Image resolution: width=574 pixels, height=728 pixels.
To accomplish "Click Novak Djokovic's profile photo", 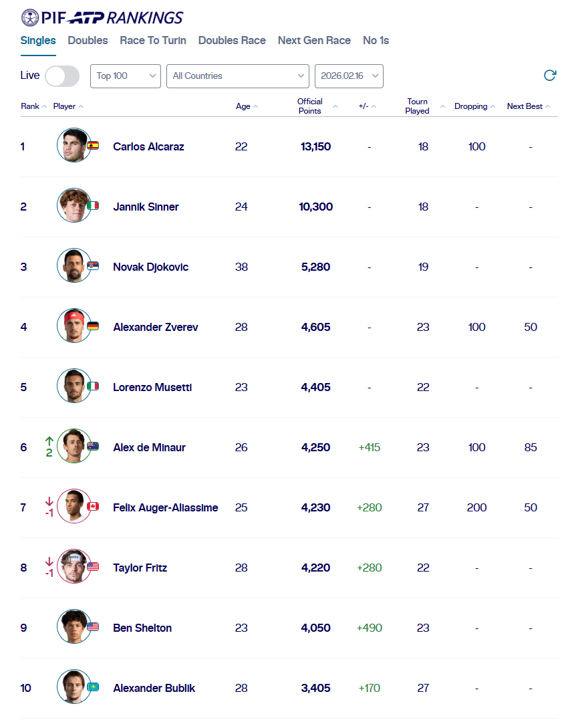I will (x=73, y=266).
